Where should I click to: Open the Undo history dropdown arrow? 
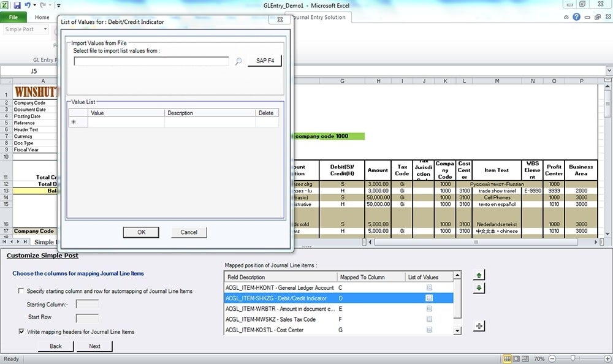click(35, 5)
